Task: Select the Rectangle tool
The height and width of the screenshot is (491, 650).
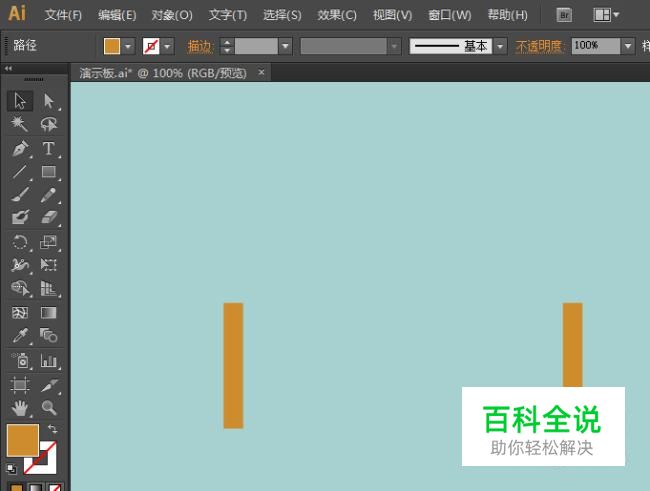Action: (49, 171)
